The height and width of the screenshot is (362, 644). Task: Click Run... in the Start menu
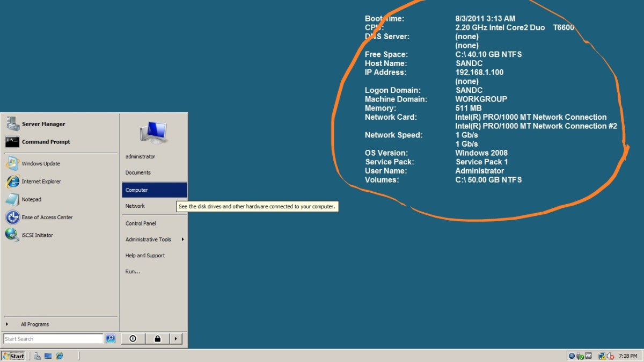pyautogui.click(x=132, y=271)
